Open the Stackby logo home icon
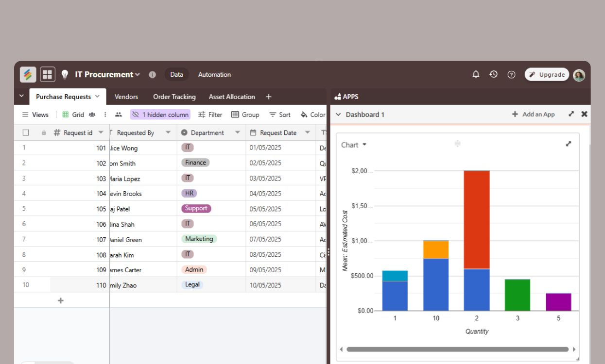The image size is (605, 364). (x=28, y=74)
